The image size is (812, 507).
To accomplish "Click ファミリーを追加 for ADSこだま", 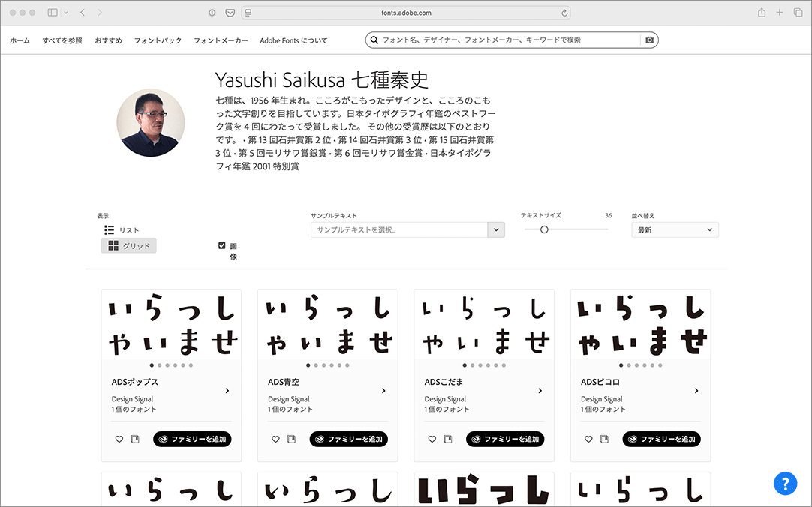I will pos(505,439).
